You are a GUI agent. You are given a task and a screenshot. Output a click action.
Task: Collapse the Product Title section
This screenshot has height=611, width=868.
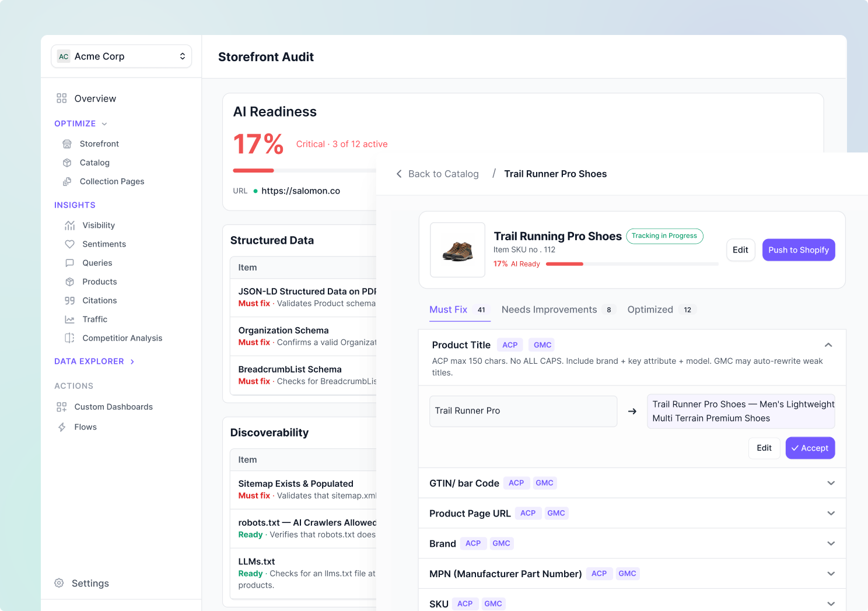point(828,345)
